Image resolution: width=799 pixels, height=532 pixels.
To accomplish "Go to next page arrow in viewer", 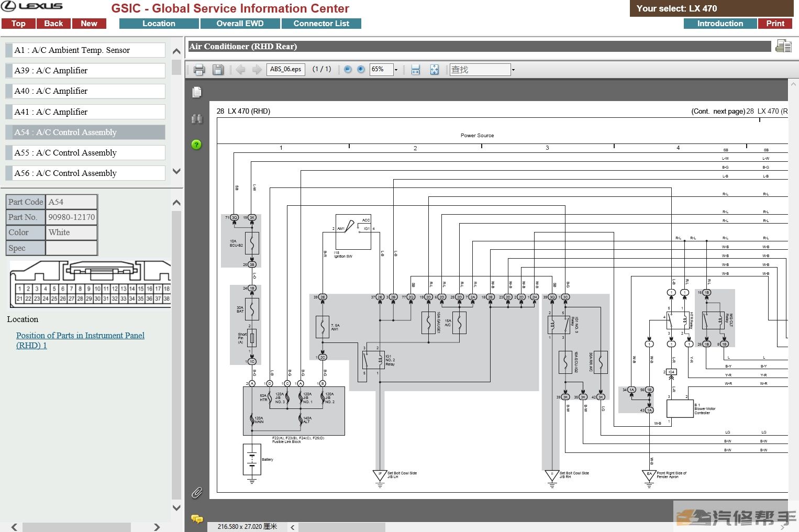I will point(257,70).
